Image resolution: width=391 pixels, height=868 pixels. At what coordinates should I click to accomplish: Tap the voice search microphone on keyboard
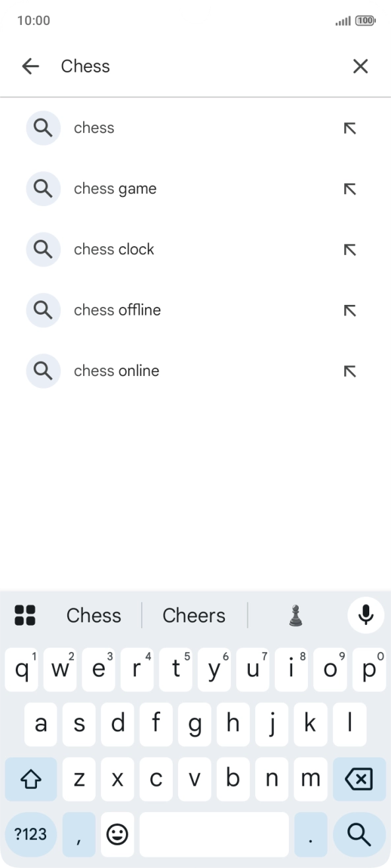pos(365,615)
